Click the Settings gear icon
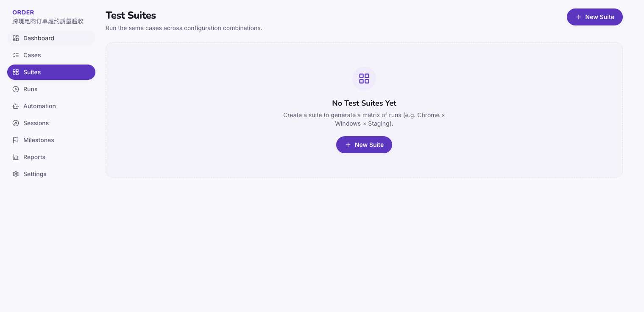Screen dimensions: 644x312 pos(16,174)
